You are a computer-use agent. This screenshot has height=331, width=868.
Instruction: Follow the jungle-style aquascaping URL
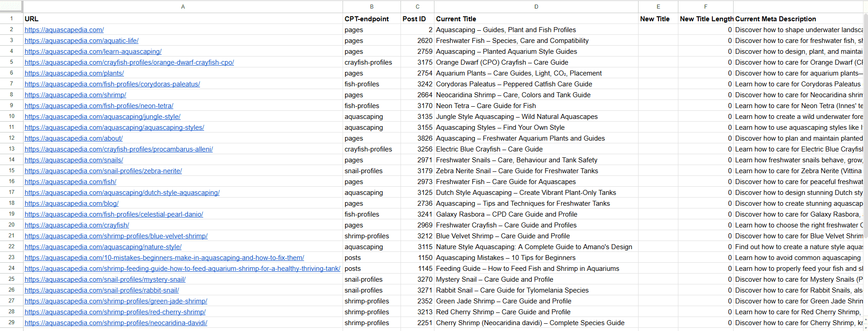tap(102, 117)
